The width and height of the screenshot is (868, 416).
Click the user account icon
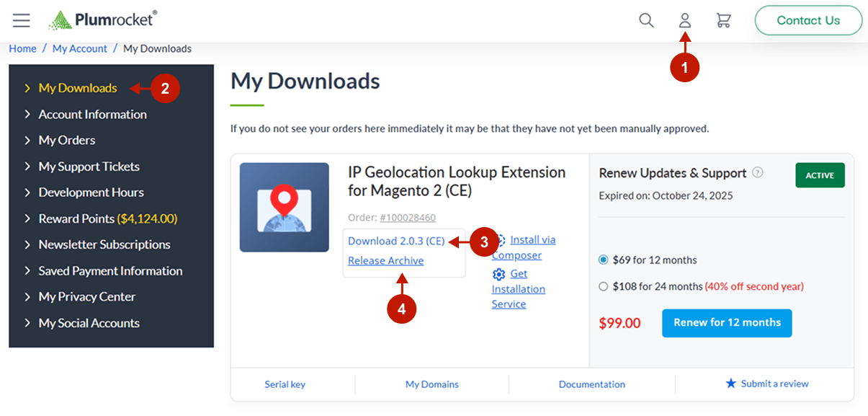tap(684, 21)
